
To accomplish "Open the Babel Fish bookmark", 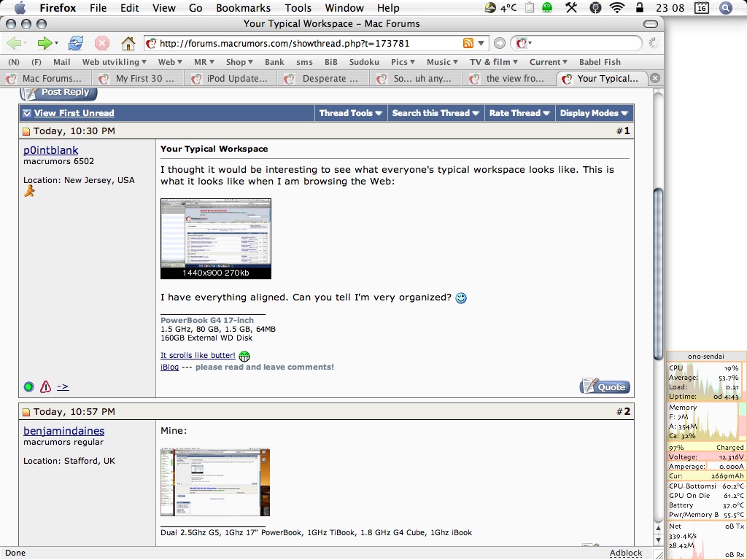I will 600,62.
